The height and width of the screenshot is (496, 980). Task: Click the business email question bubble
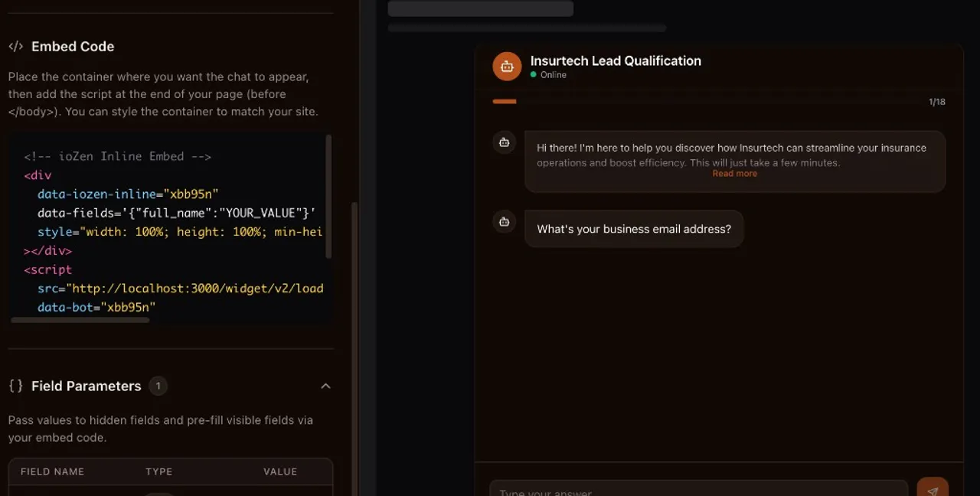[x=634, y=229]
